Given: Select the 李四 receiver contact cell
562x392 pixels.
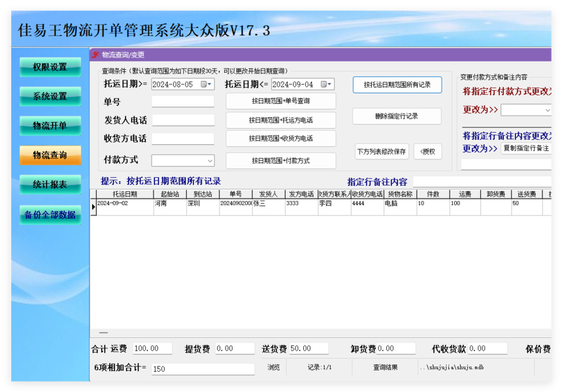Looking at the screenshot, I should [335, 206].
